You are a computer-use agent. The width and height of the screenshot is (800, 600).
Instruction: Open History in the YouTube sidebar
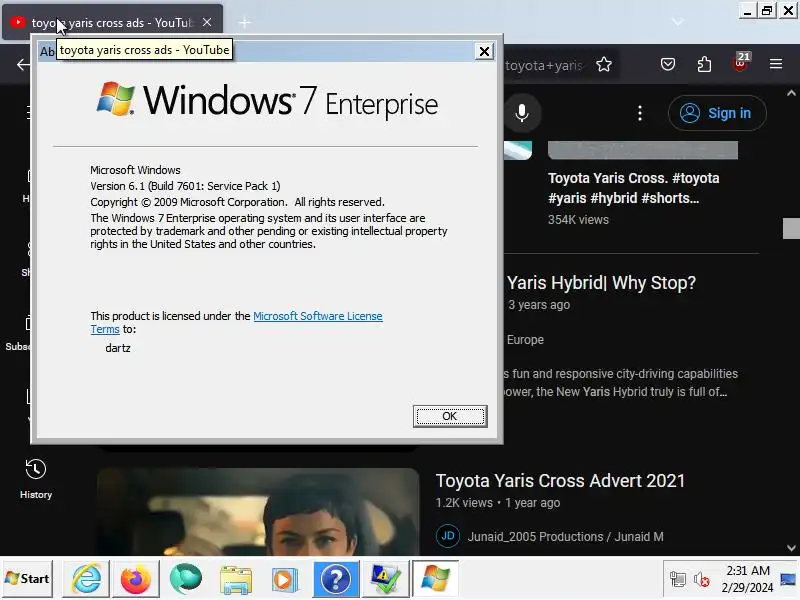coord(36,480)
